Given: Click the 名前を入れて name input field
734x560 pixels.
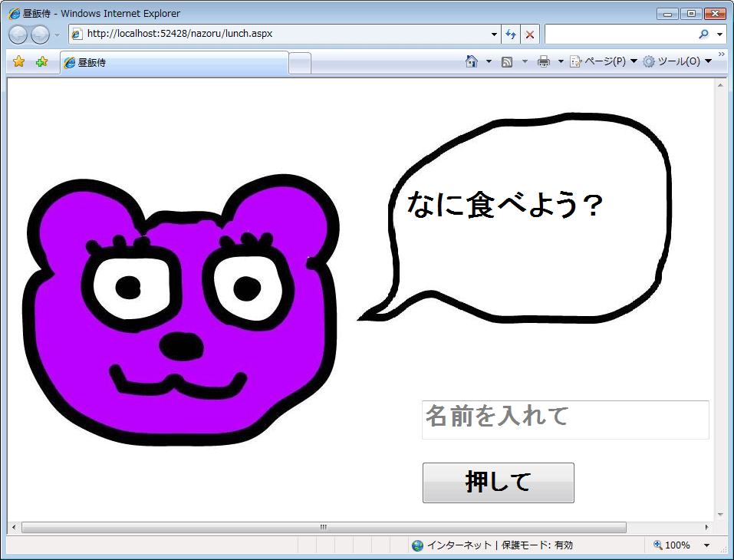Looking at the screenshot, I should (x=565, y=420).
